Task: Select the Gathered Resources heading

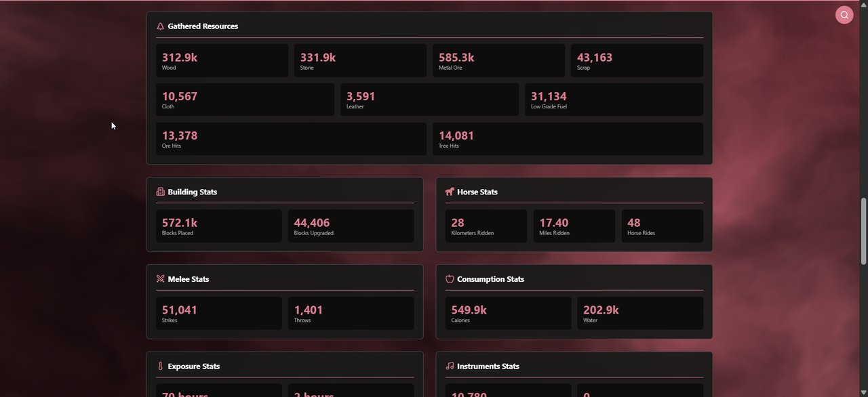Action: click(x=203, y=26)
